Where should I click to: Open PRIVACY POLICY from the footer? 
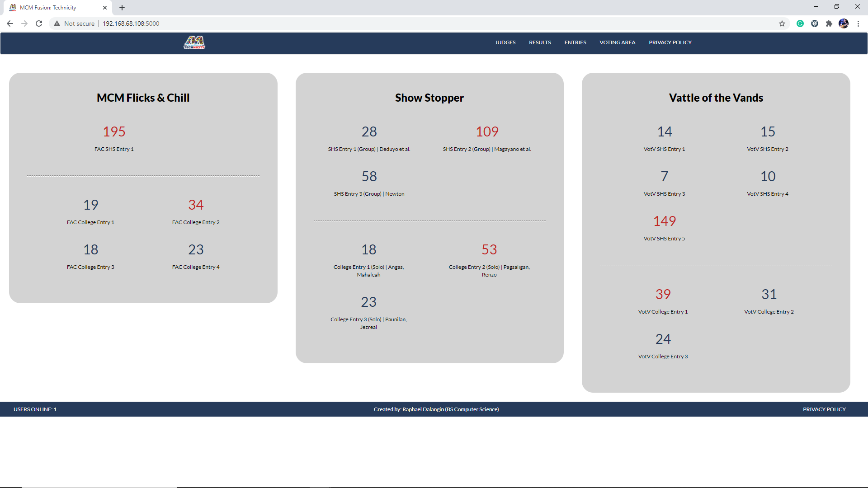(824, 409)
